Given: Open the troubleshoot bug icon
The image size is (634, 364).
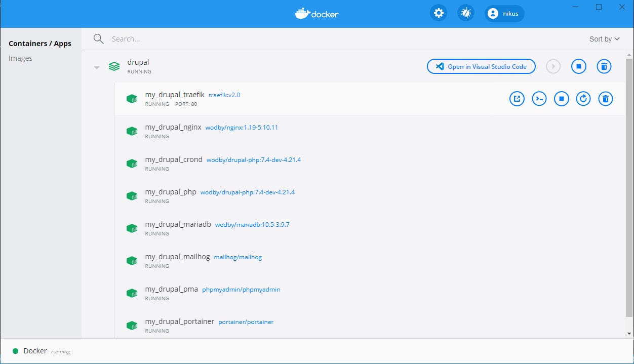Looking at the screenshot, I should (x=466, y=13).
